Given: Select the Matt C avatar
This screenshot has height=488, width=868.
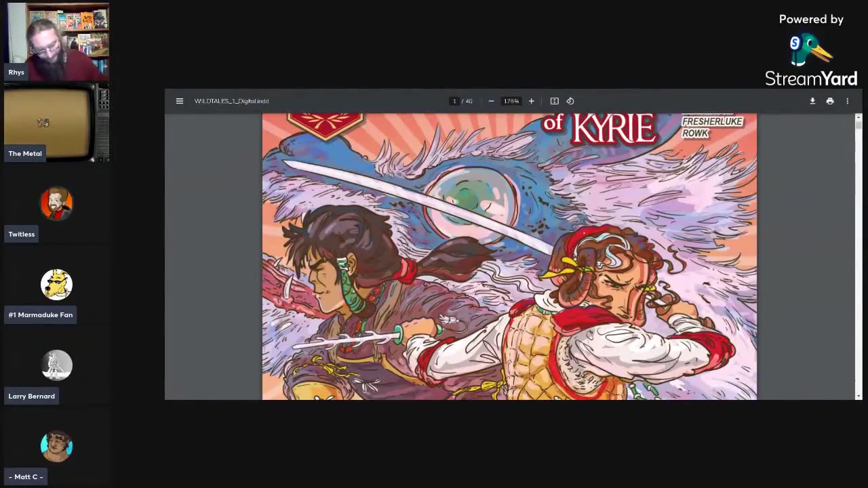Looking at the screenshot, I should coord(56,446).
